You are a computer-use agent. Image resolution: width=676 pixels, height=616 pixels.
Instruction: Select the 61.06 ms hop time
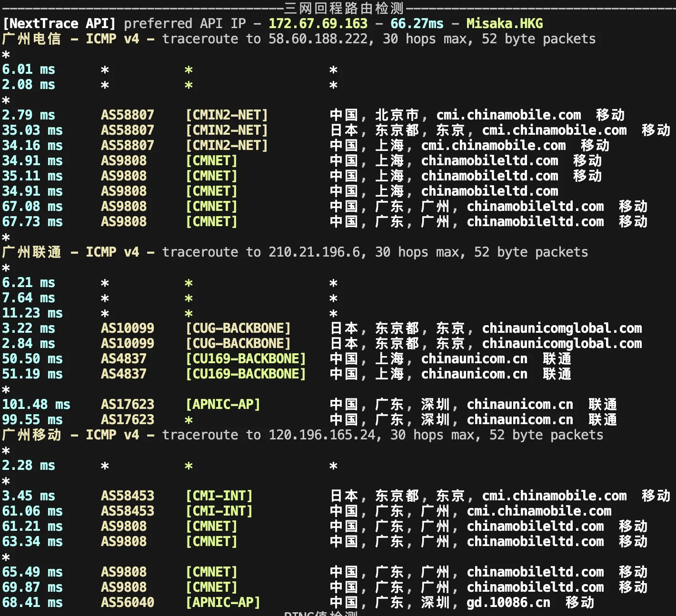pos(32,511)
